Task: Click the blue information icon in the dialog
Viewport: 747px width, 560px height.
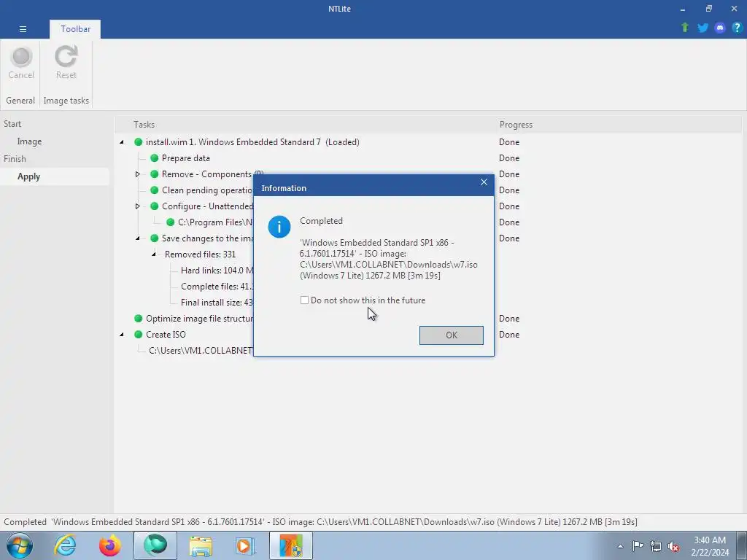Action: click(279, 227)
